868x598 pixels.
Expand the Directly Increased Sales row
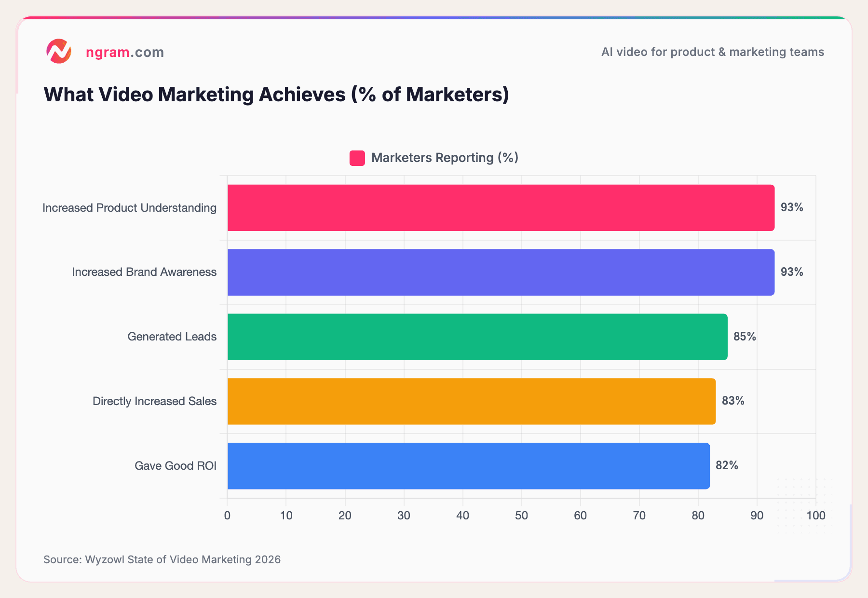point(154,401)
